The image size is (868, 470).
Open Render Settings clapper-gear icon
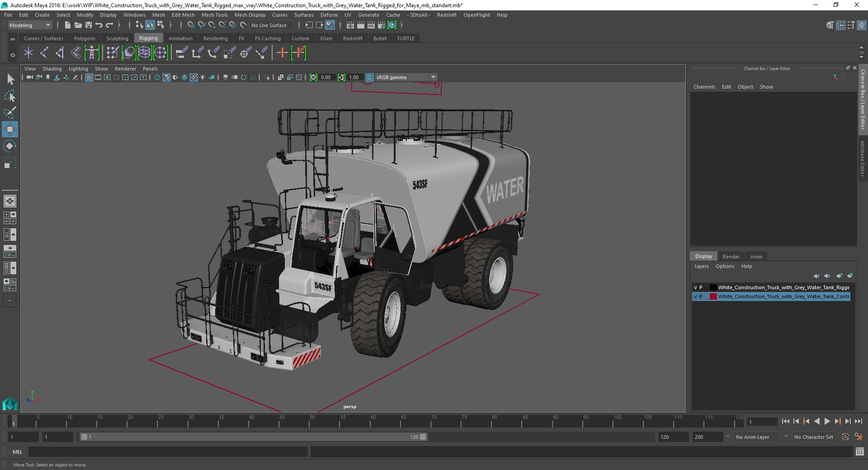[x=382, y=25]
